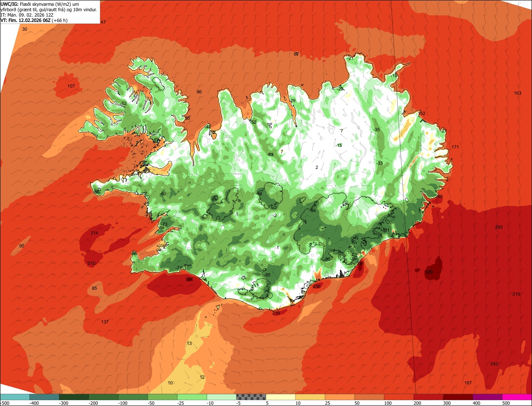Click the map value '167'
The image size is (532, 406).
tap(468, 383)
